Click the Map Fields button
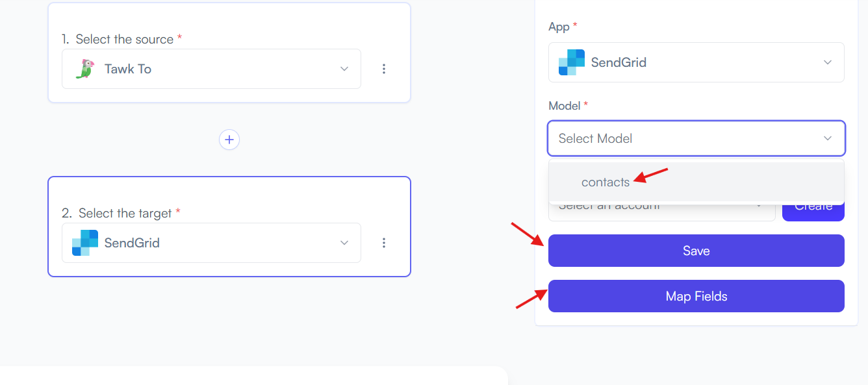 pos(696,296)
